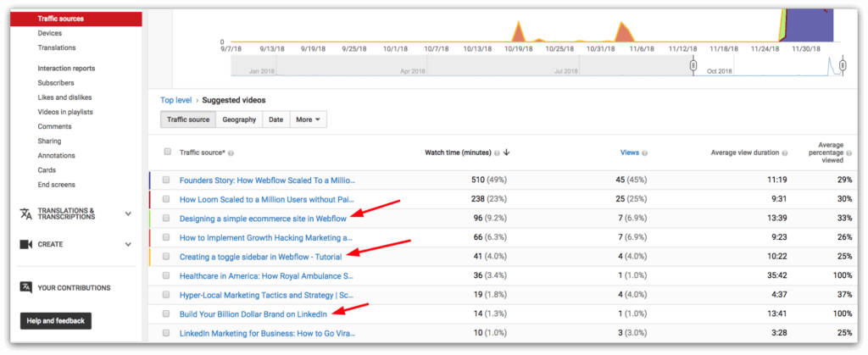Click the Watch time (minutes) column header
The image size is (868, 355).
458,153
